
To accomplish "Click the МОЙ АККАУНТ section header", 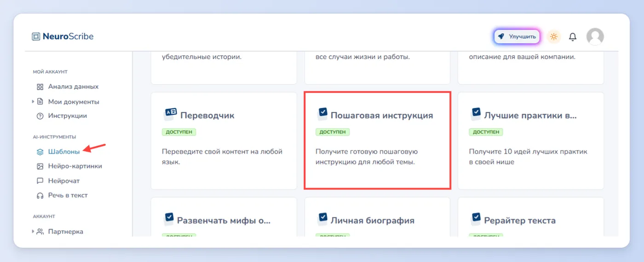I will click(50, 72).
